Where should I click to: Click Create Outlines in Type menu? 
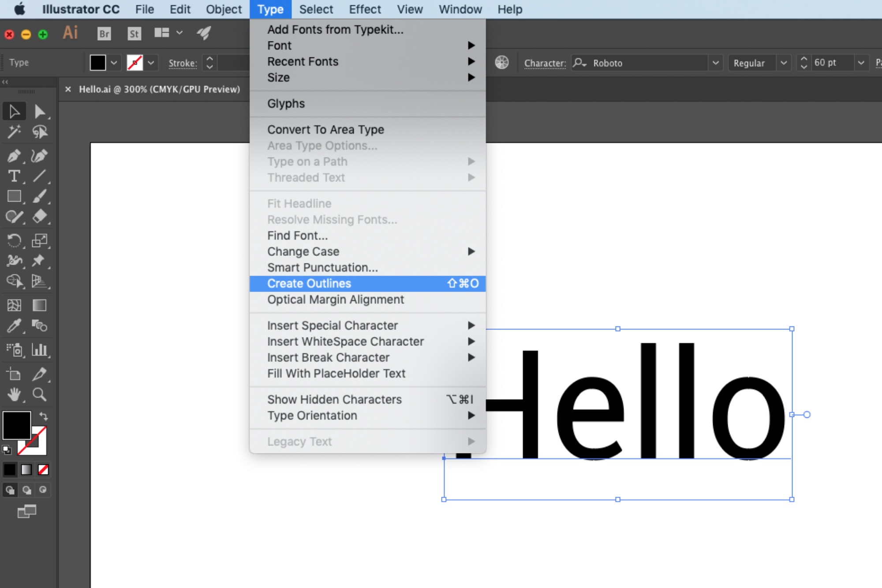(309, 283)
